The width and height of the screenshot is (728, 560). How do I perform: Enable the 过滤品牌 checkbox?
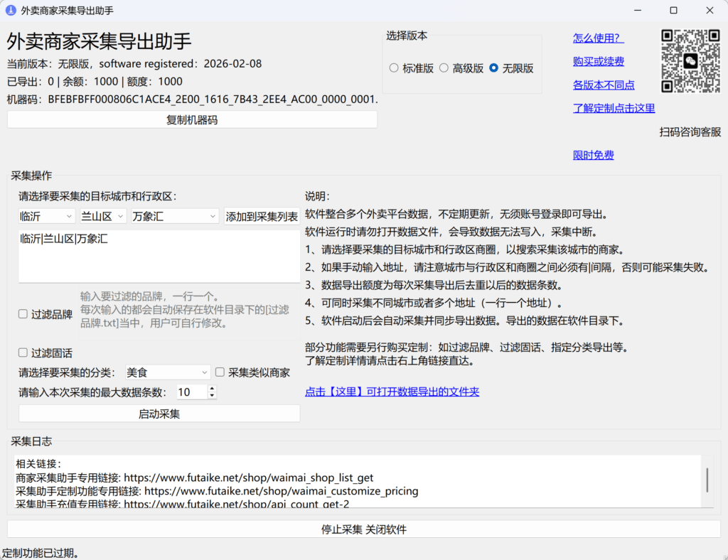[23, 314]
